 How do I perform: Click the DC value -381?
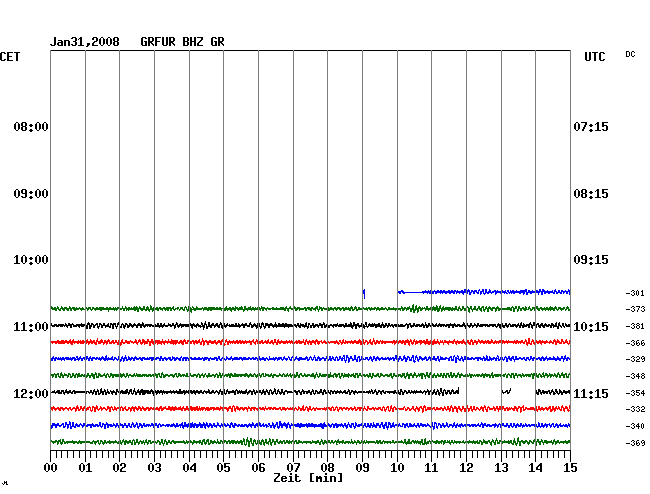pyautogui.click(x=635, y=326)
